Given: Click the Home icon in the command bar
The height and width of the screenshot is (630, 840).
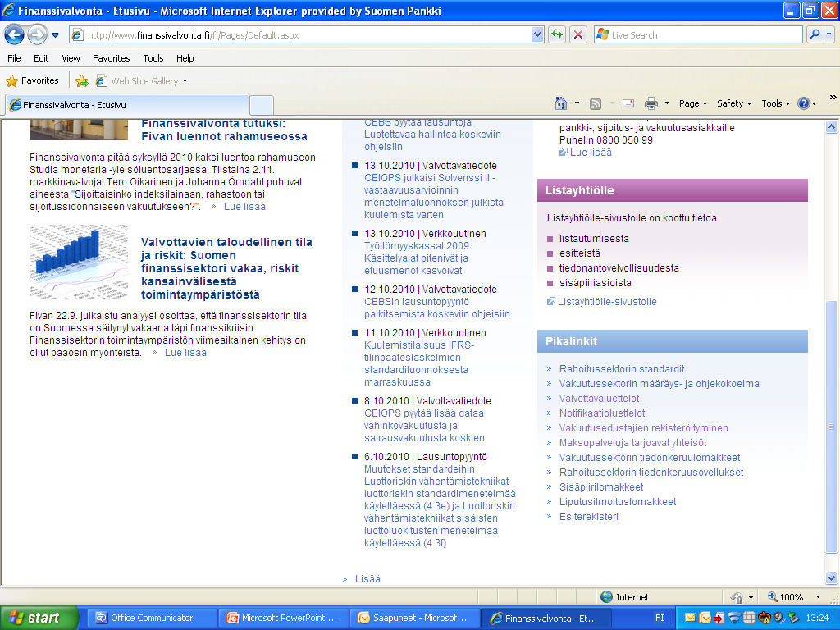Looking at the screenshot, I should (561, 103).
